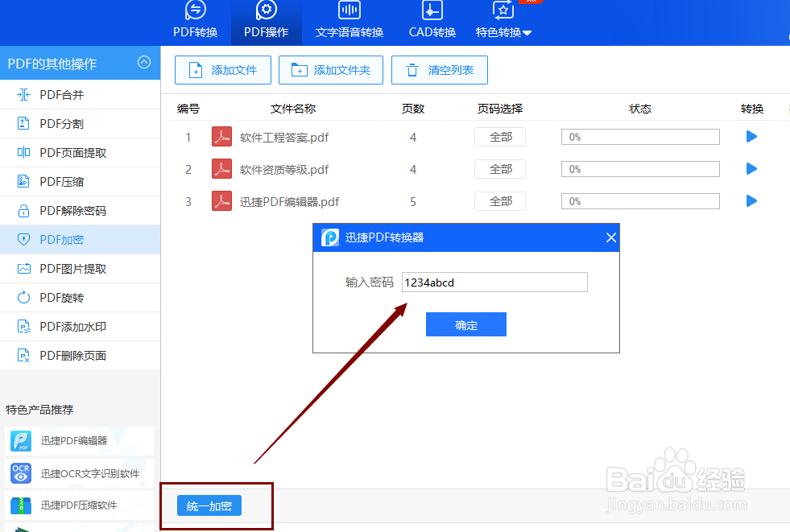
Task: Click the 清空列表 button
Action: tap(440, 70)
